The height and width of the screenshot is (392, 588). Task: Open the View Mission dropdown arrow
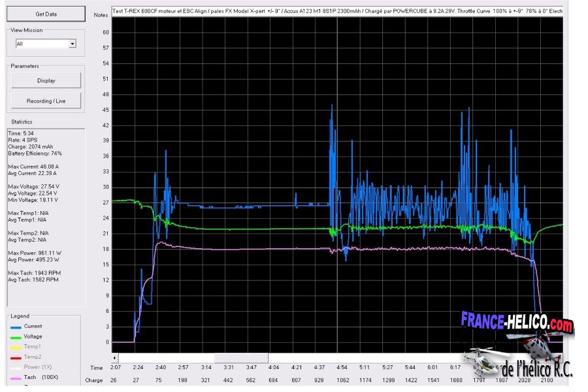click(x=73, y=44)
